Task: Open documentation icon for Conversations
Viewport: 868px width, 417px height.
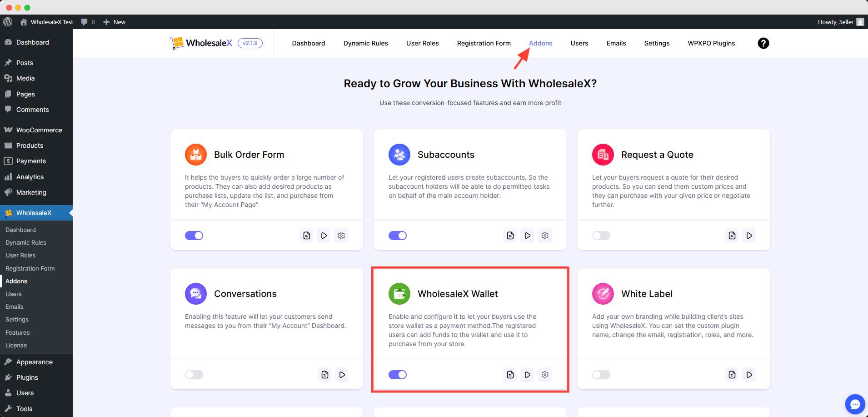Action: [x=325, y=375]
